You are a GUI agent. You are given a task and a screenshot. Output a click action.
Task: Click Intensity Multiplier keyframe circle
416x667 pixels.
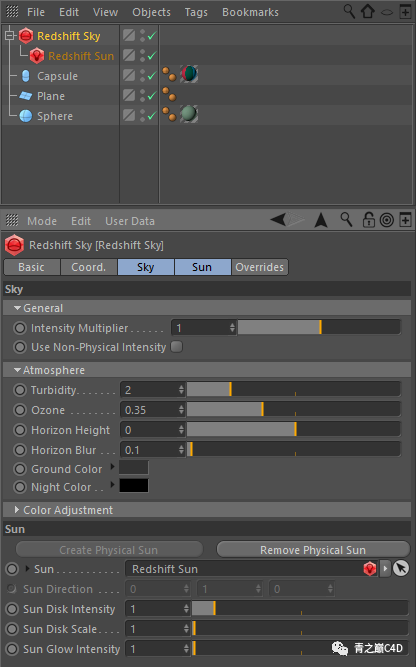point(20,328)
